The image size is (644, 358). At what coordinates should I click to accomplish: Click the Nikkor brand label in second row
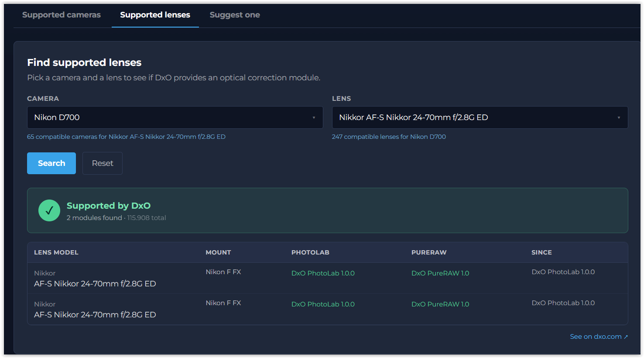pos(45,304)
